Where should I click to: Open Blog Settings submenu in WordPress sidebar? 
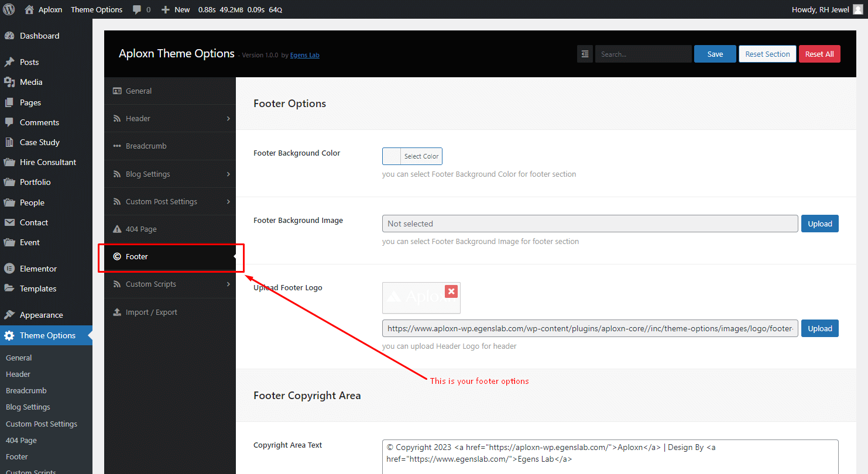[x=28, y=407]
